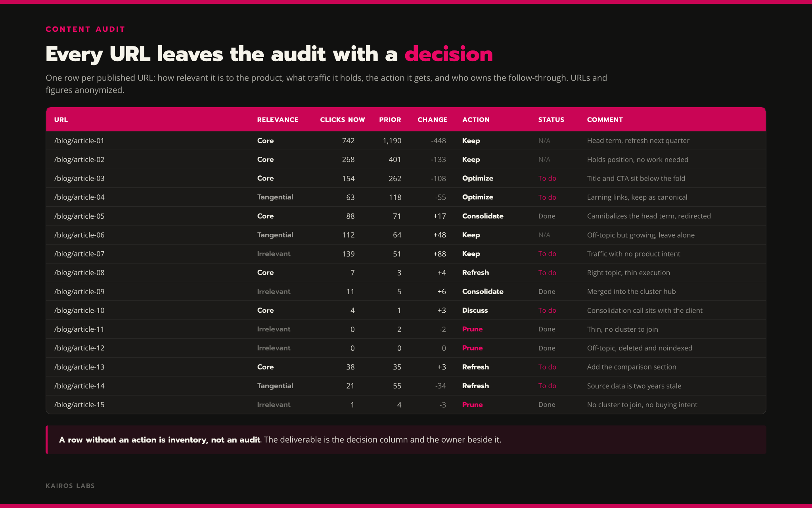This screenshot has height=508, width=812.
Task: Click the callout about inventory versus audit
Action: pos(406,440)
